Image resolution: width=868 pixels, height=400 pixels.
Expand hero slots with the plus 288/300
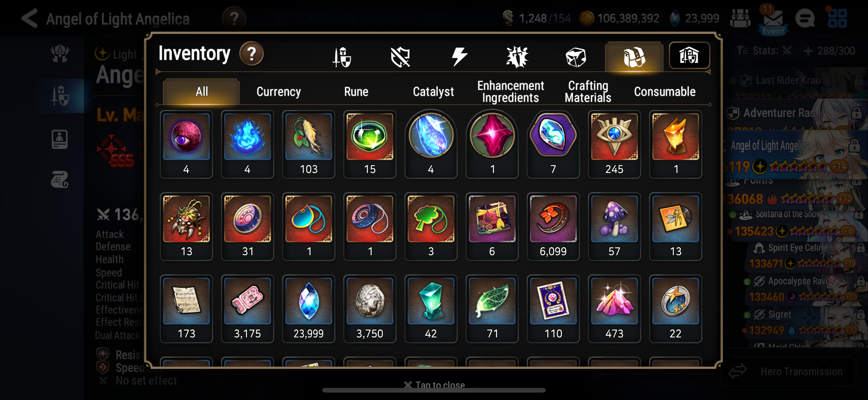click(829, 51)
